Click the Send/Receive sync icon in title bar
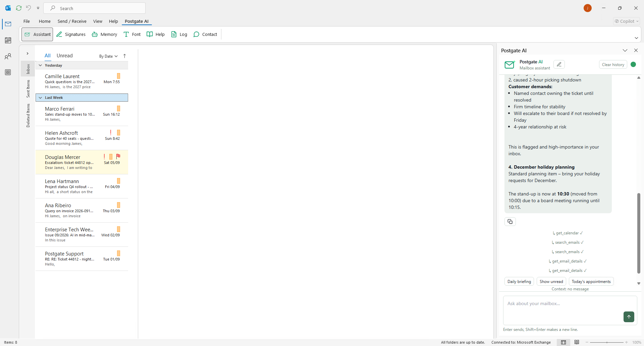 click(19, 8)
